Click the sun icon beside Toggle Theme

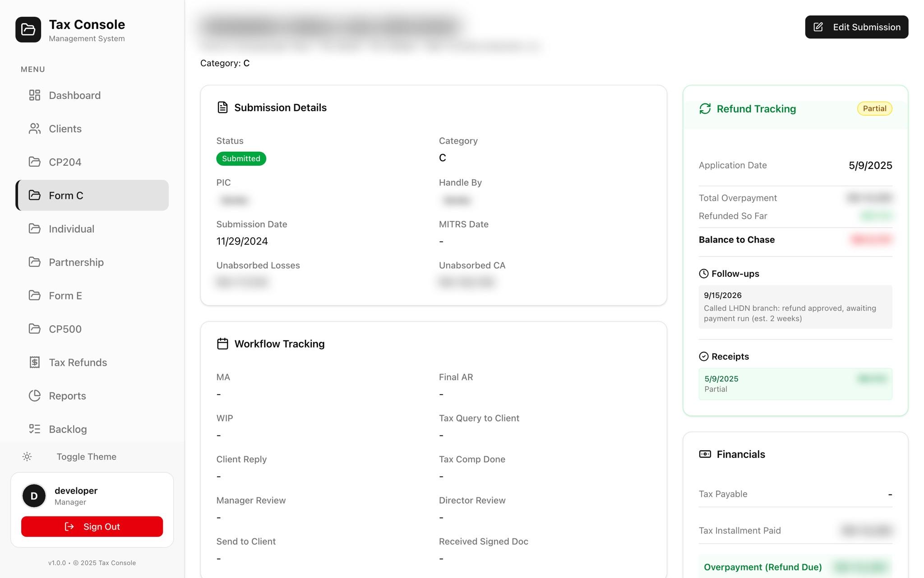pos(27,457)
